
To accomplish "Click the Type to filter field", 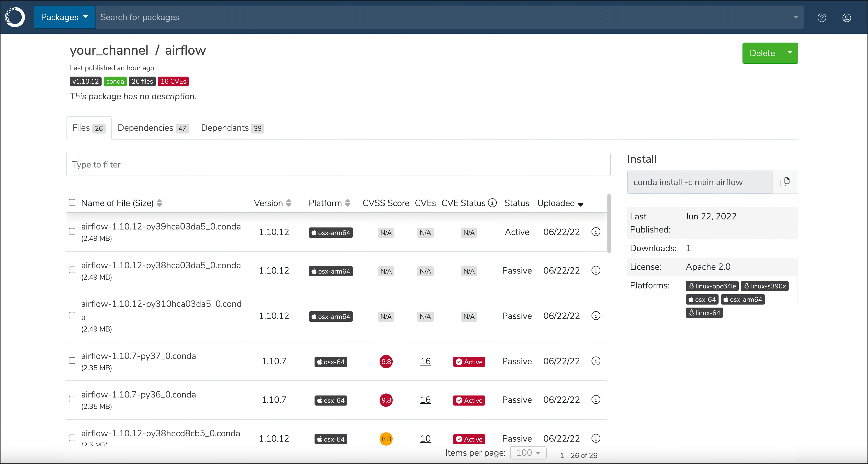I will pyautogui.click(x=338, y=164).
